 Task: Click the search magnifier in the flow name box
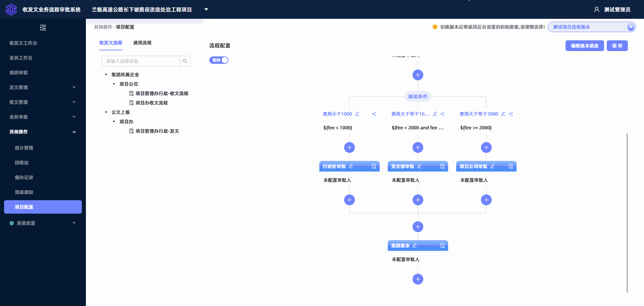(185, 61)
